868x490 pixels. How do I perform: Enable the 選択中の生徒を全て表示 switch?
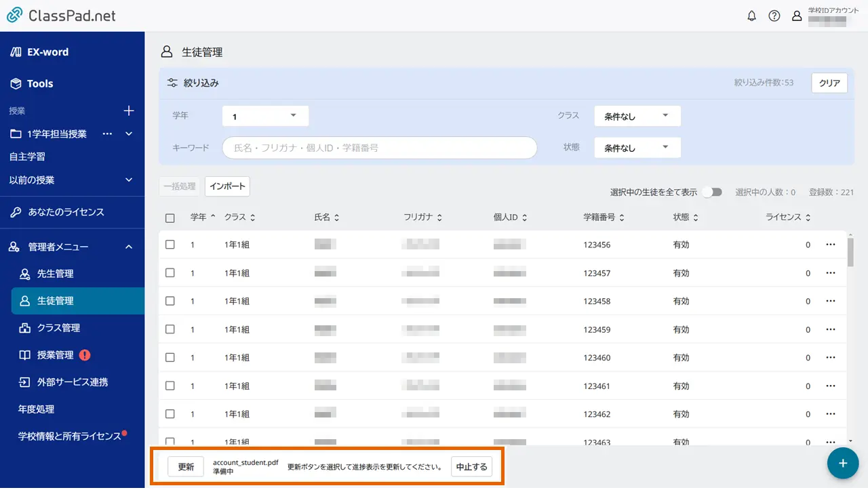pyautogui.click(x=712, y=192)
